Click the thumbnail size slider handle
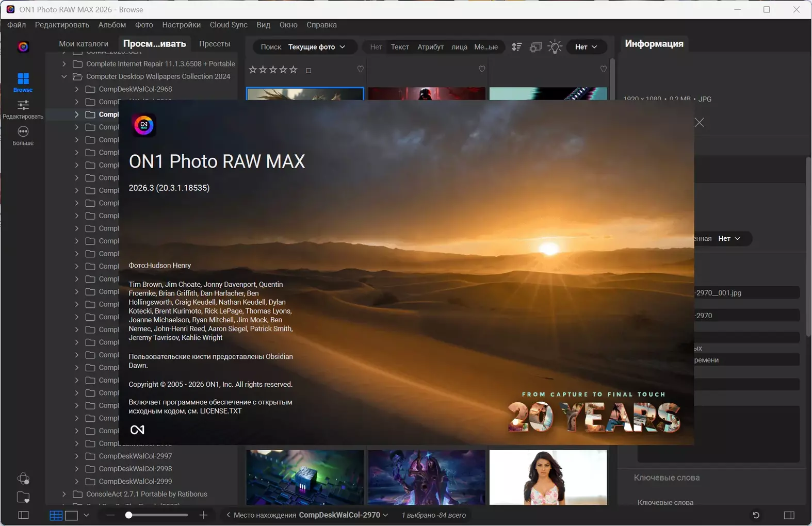Image resolution: width=812 pixels, height=526 pixels. pos(129,515)
